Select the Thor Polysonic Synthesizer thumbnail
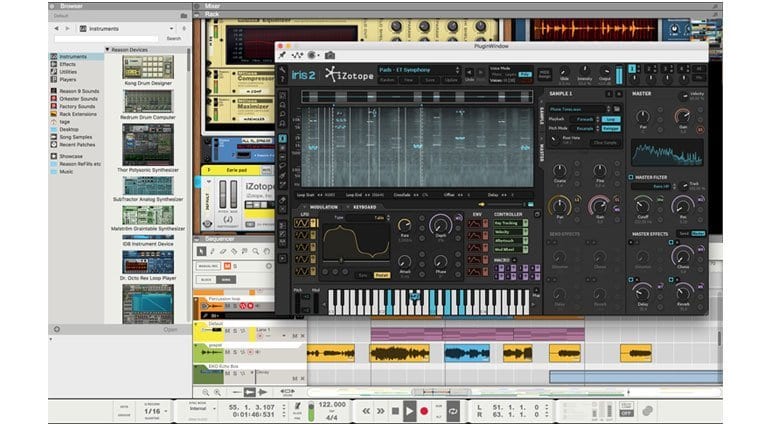 tap(148, 144)
